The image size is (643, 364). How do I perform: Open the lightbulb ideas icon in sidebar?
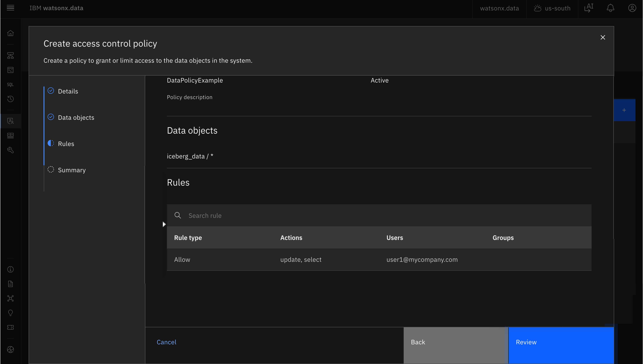[10, 313]
